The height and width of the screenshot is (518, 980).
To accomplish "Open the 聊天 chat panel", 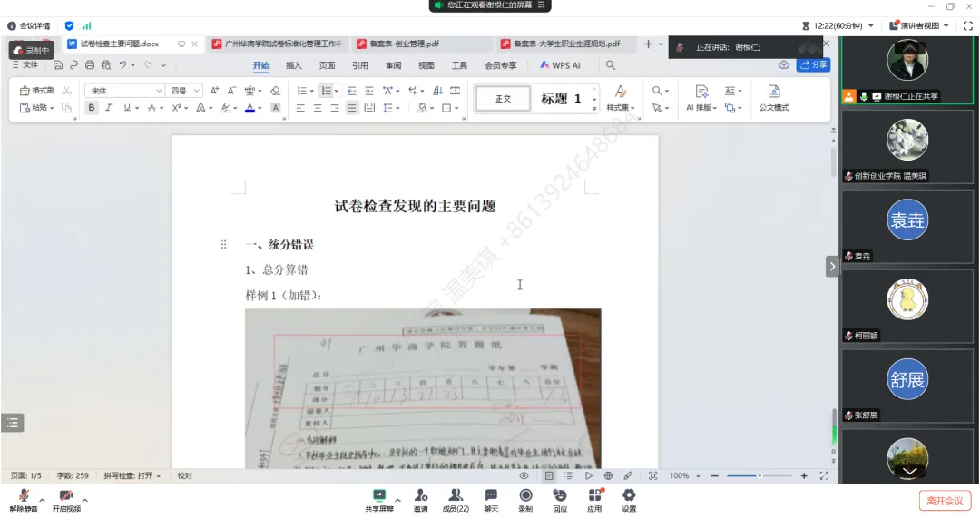I will point(491,499).
